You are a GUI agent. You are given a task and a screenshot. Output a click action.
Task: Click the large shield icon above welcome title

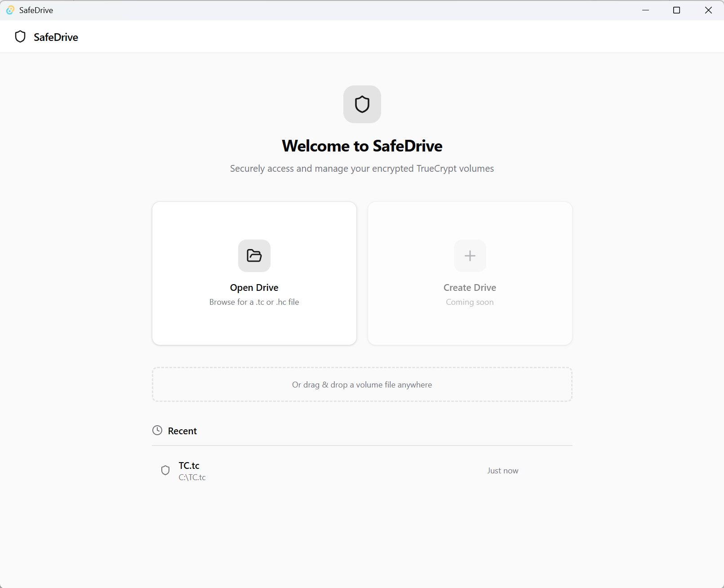tap(362, 104)
